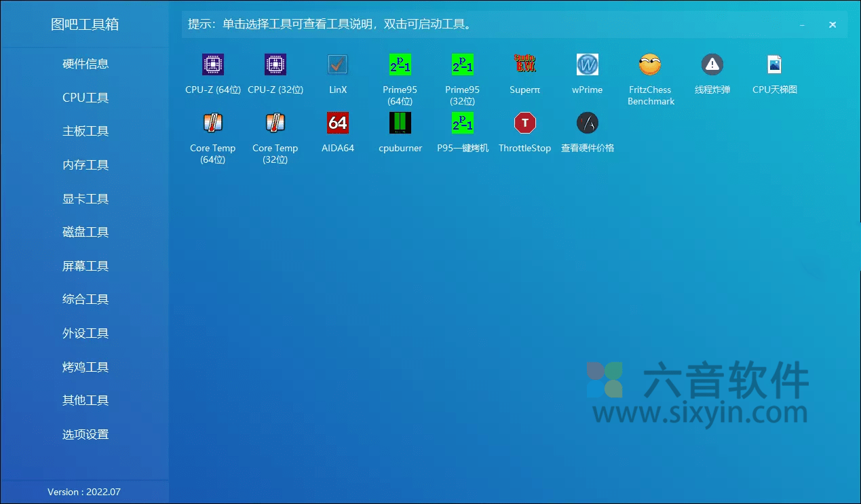
Task: Launch the wPrime benchmark
Action: (x=587, y=64)
